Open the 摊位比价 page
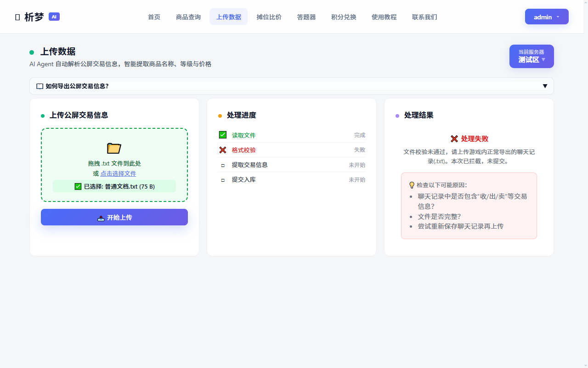 coord(269,17)
